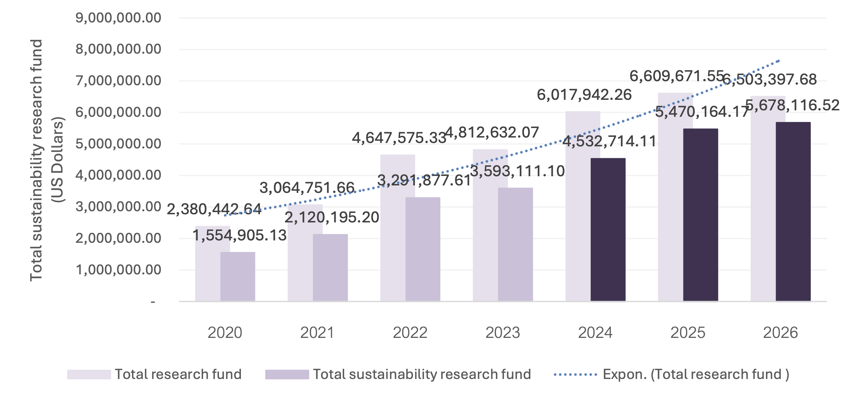Image resolution: width=868 pixels, height=398 pixels.
Task: Click the data label 6,017,942.26
Action: pos(584,95)
